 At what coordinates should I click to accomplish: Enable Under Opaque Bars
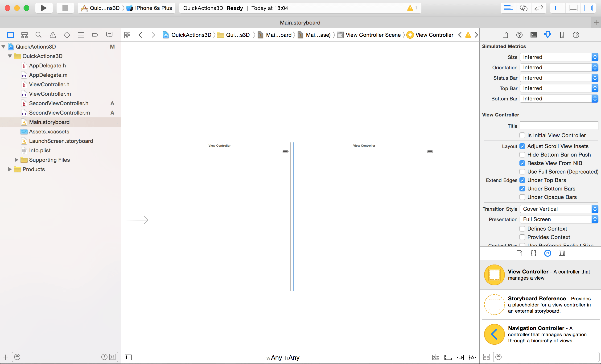coord(522,197)
